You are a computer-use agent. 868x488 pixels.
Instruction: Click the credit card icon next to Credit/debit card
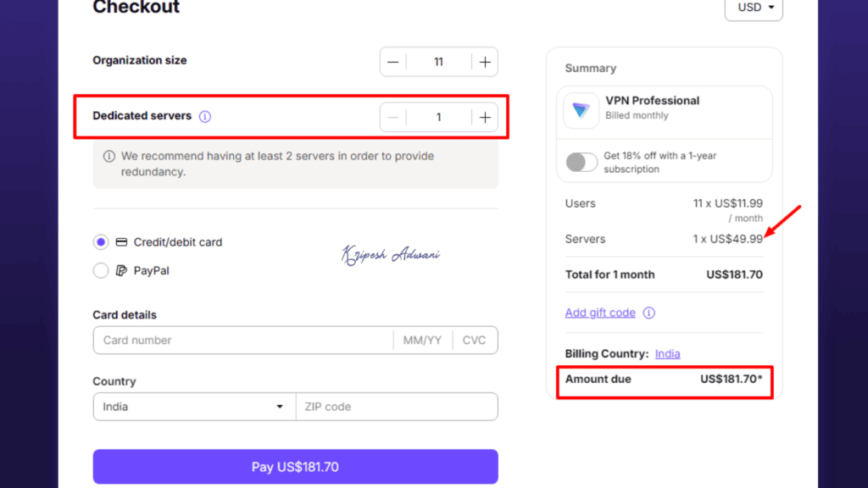click(x=120, y=241)
